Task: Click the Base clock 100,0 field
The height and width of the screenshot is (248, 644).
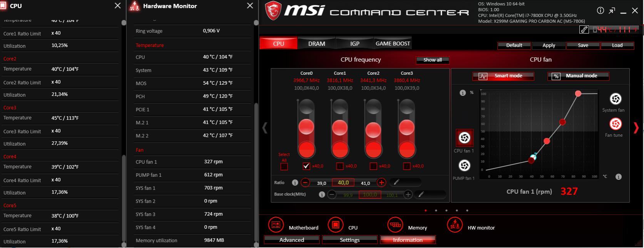Action: click(370, 194)
